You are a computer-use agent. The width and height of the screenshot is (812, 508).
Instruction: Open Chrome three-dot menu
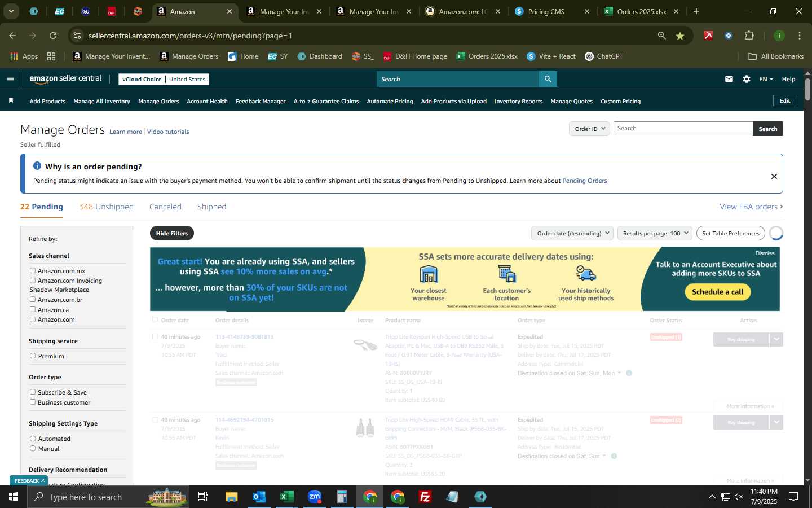[x=800, y=36]
